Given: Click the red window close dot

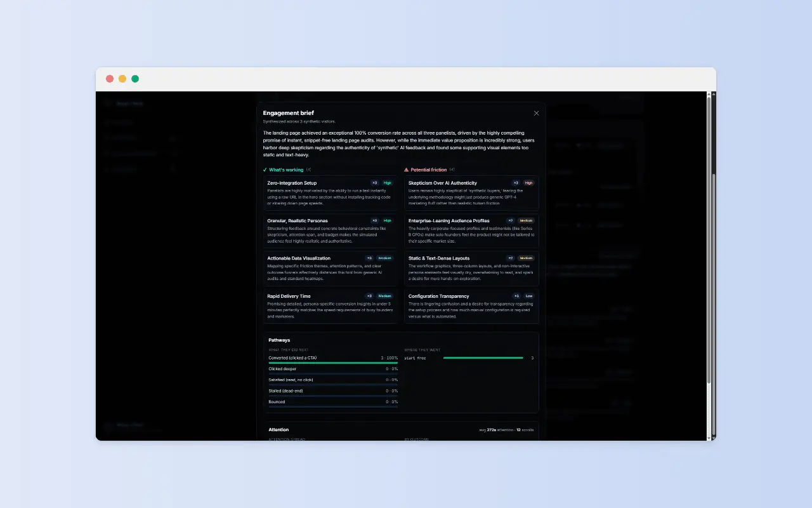Looking at the screenshot, I should (110, 79).
